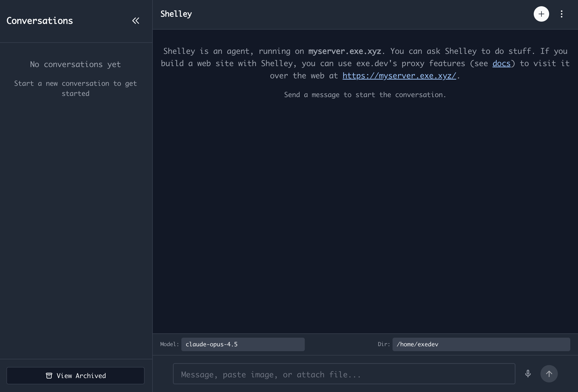
Task: Click the bold myserver.exe.xyz hostname text
Action: [344, 51]
